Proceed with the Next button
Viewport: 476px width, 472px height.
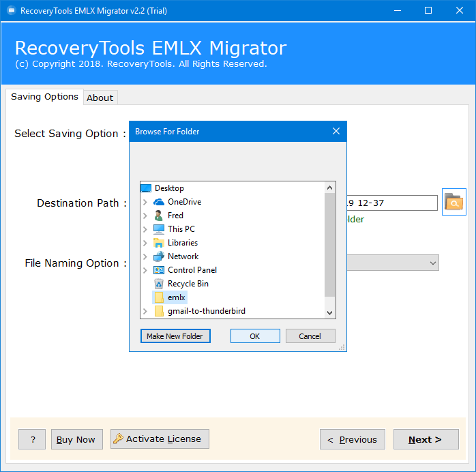click(426, 439)
